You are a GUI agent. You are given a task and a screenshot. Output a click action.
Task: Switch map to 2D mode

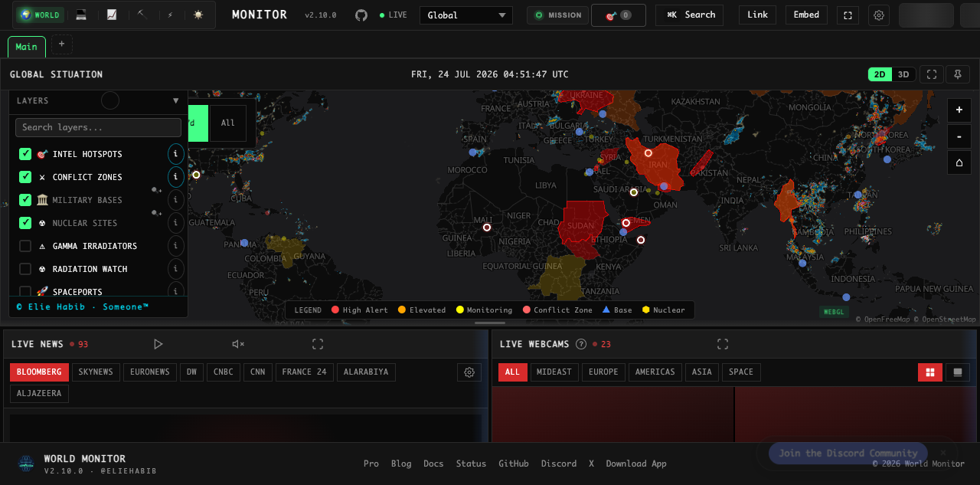tap(880, 74)
